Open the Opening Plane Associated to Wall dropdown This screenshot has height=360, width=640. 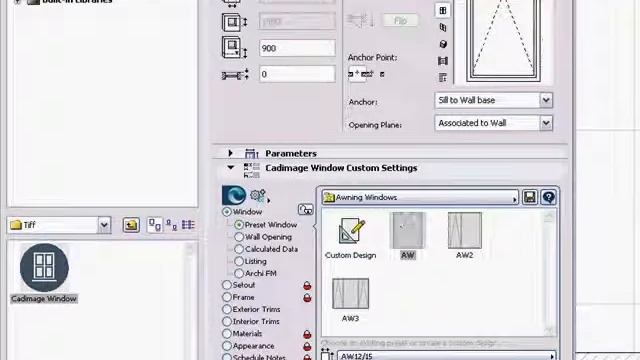(x=493, y=123)
